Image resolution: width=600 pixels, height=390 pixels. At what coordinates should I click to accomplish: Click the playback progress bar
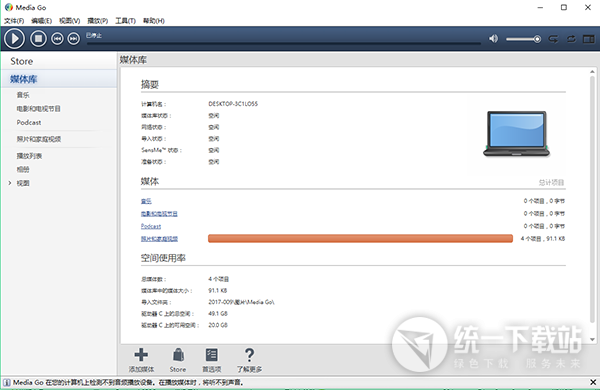click(284, 44)
